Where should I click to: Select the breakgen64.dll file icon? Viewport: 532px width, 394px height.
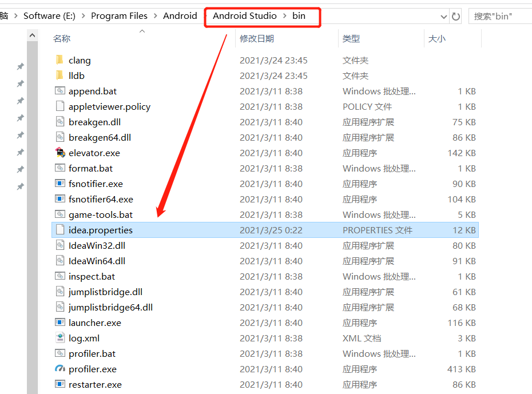coord(59,137)
